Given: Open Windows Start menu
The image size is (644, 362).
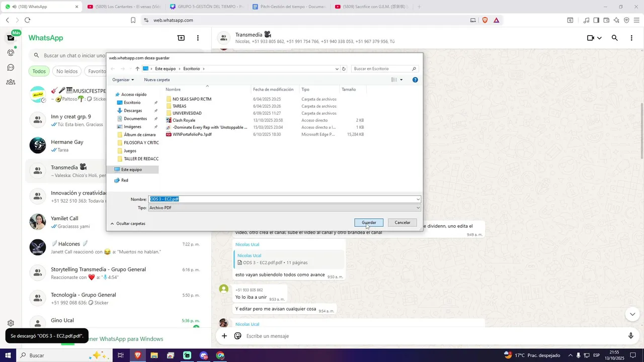Looking at the screenshot, I should point(8,355).
